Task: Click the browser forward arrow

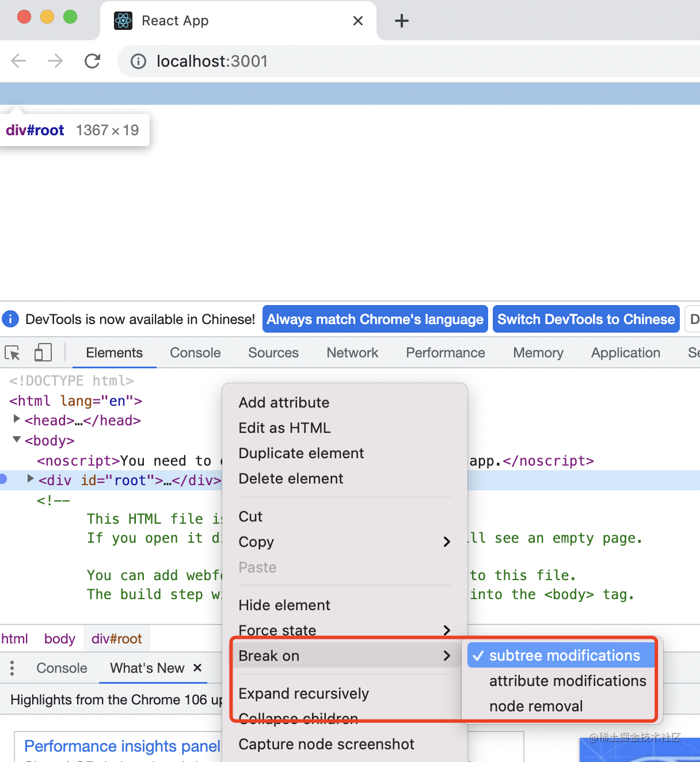Action: point(56,61)
